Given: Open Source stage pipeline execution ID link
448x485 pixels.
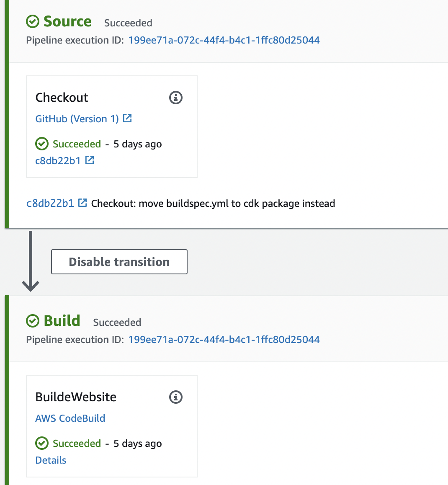Looking at the screenshot, I should click(x=224, y=40).
